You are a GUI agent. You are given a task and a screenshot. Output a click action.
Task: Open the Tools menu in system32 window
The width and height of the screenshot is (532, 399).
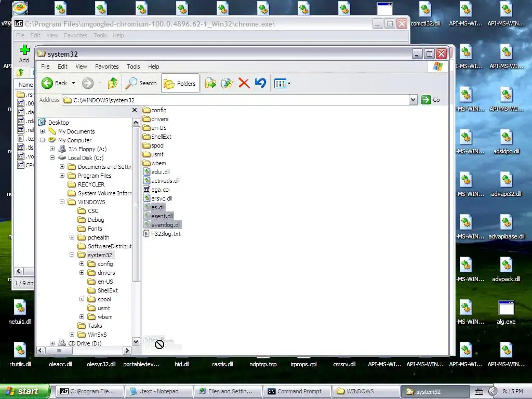tap(134, 66)
